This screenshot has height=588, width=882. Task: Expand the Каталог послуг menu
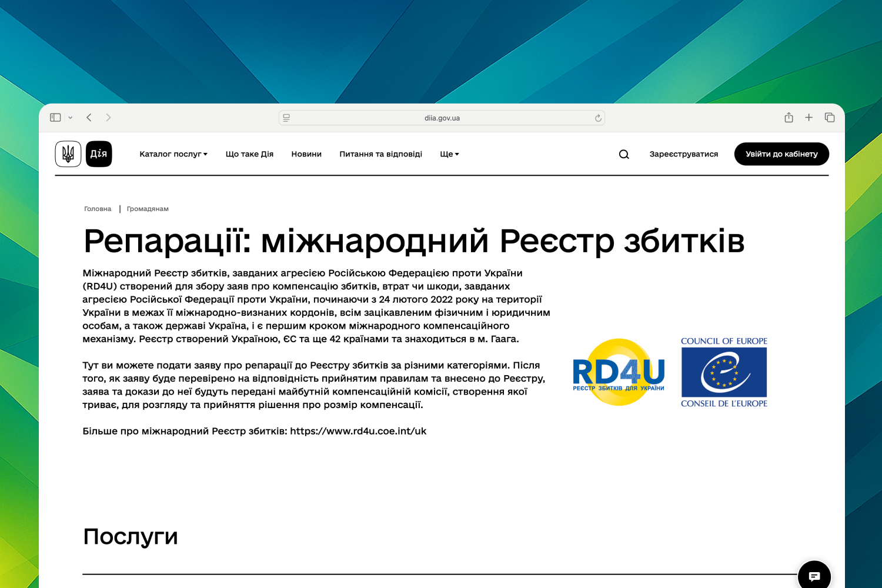point(173,154)
